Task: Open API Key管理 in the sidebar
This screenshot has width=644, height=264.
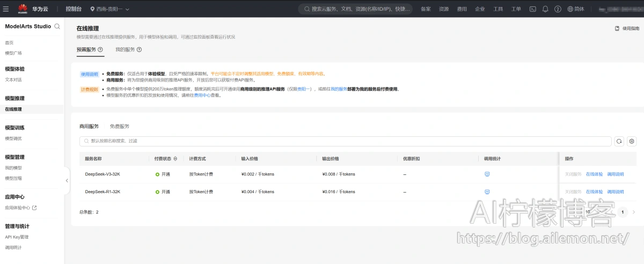Action: click(x=17, y=237)
